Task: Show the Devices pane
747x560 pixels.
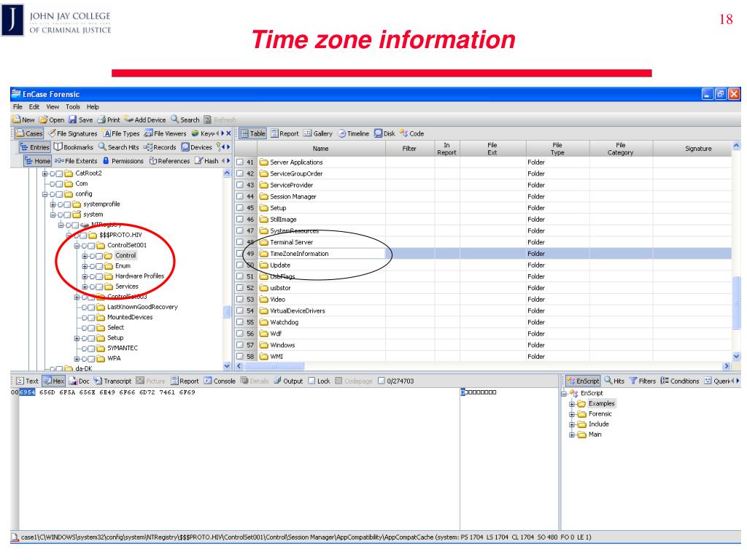Action: click(196, 147)
